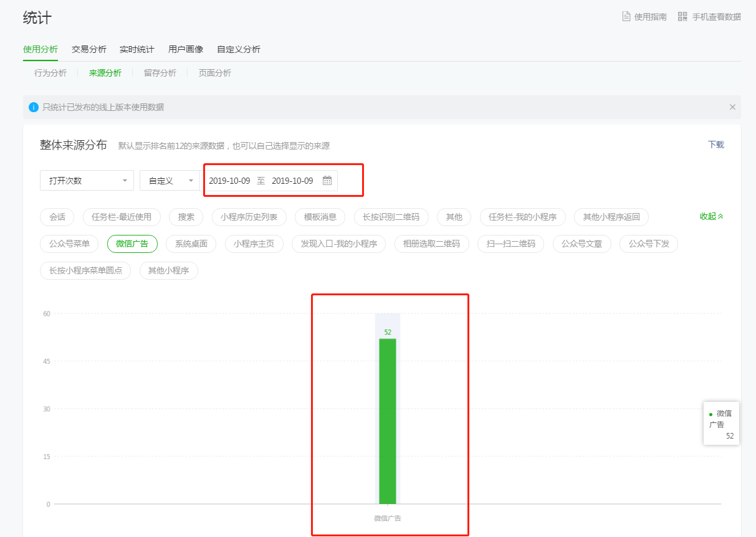The height and width of the screenshot is (537, 756).
Task: Click the blue info icon in notice bar
Action: (x=34, y=107)
